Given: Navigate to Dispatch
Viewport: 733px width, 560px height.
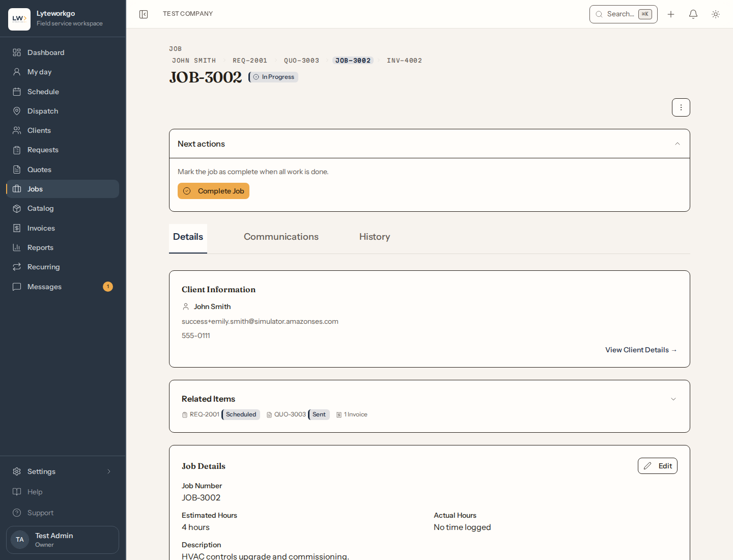Looking at the screenshot, I should [x=63, y=111].
